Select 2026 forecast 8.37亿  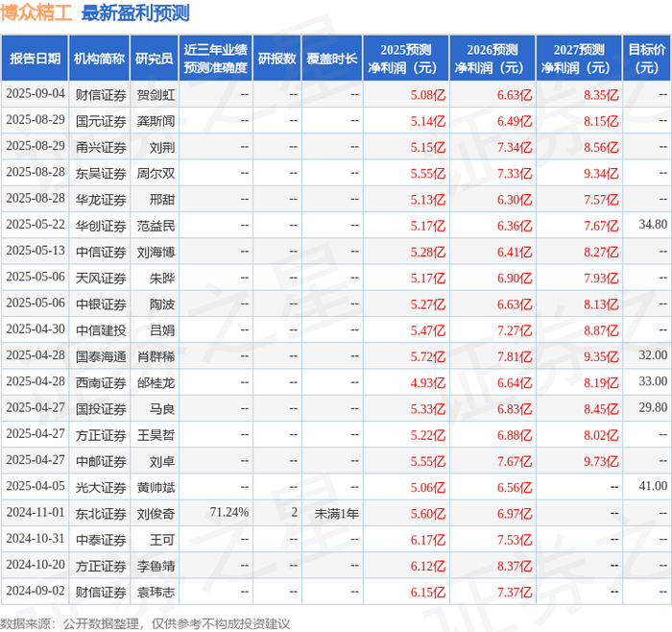click(x=515, y=566)
